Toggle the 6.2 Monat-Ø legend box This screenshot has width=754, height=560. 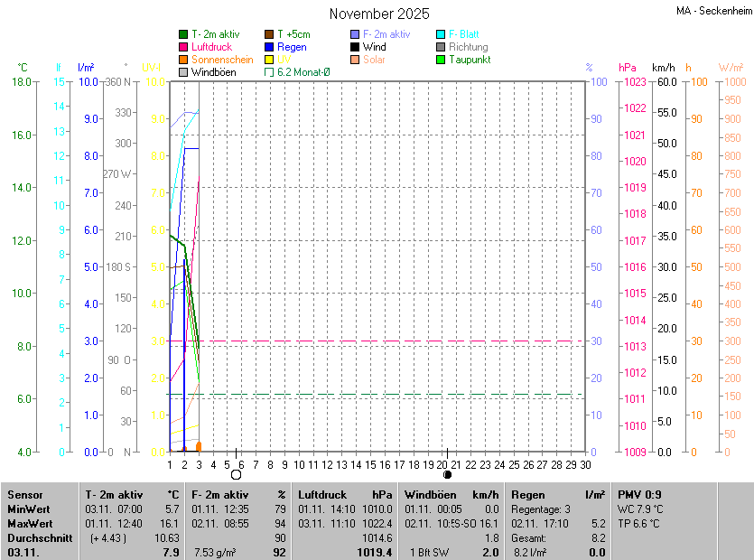click(269, 72)
